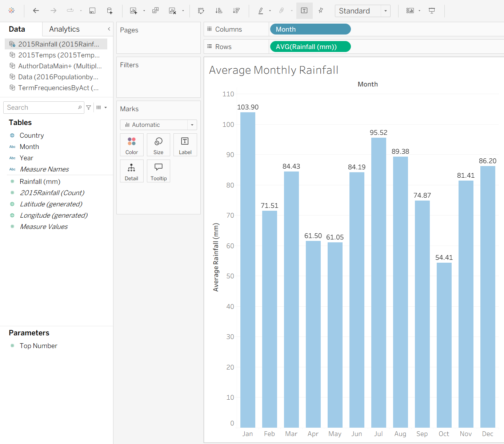Viewport: 504px width, 444px height.
Task: Select the Top Number parameter
Action: tap(39, 346)
